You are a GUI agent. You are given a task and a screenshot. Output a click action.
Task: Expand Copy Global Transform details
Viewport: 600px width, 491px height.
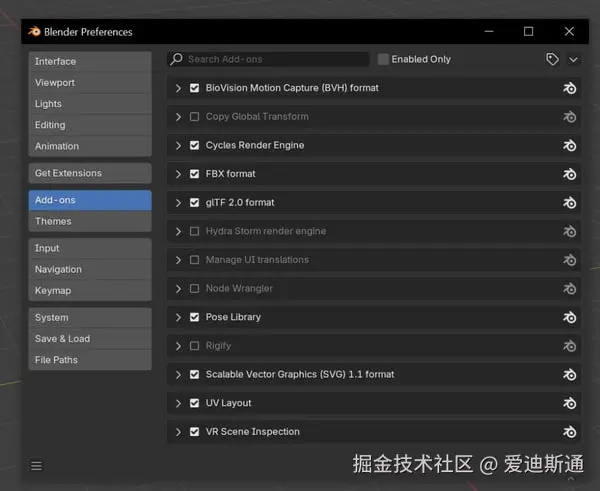coord(178,117)
